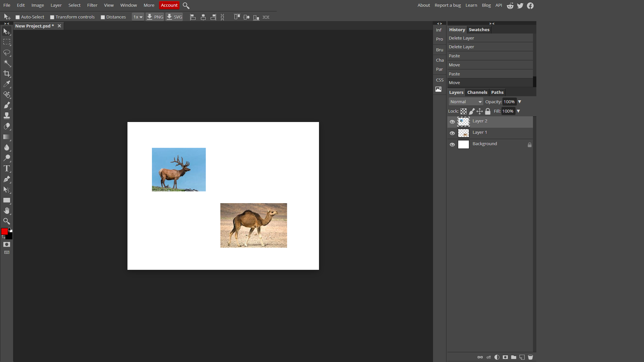Select the Zoom tool
The image size is (644, 362).
tap(7, 221)
